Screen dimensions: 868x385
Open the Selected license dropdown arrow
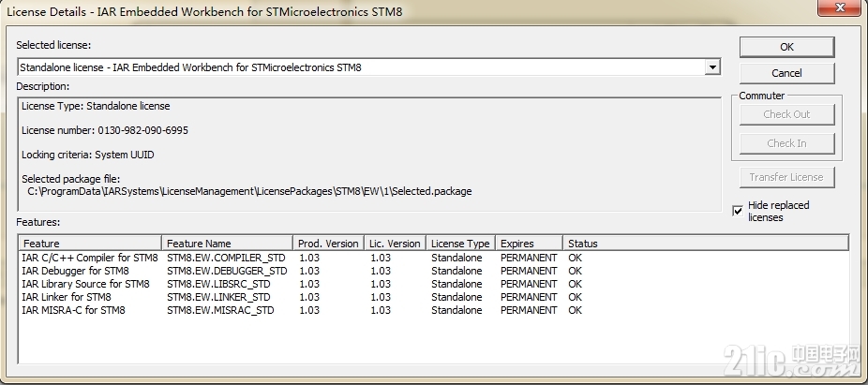click(711, 67)
